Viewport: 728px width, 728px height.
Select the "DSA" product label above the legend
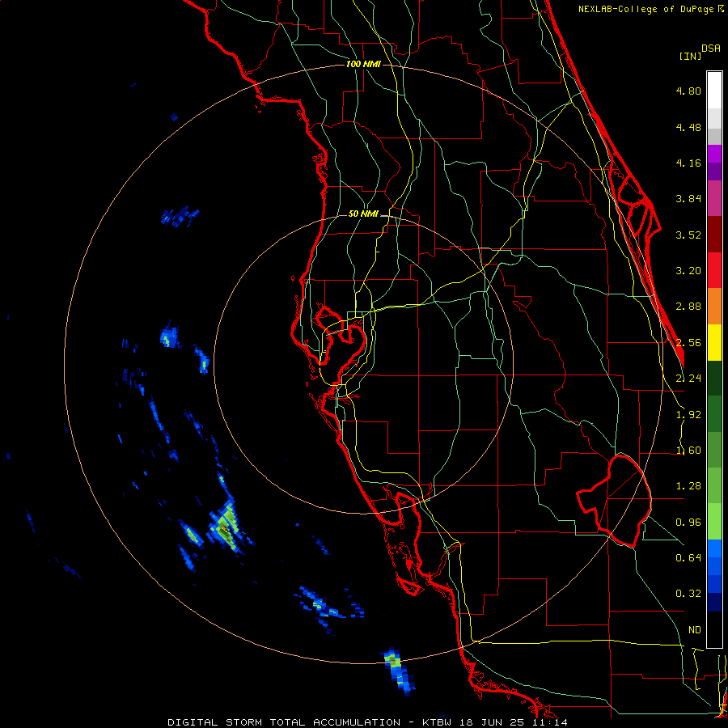711,49
